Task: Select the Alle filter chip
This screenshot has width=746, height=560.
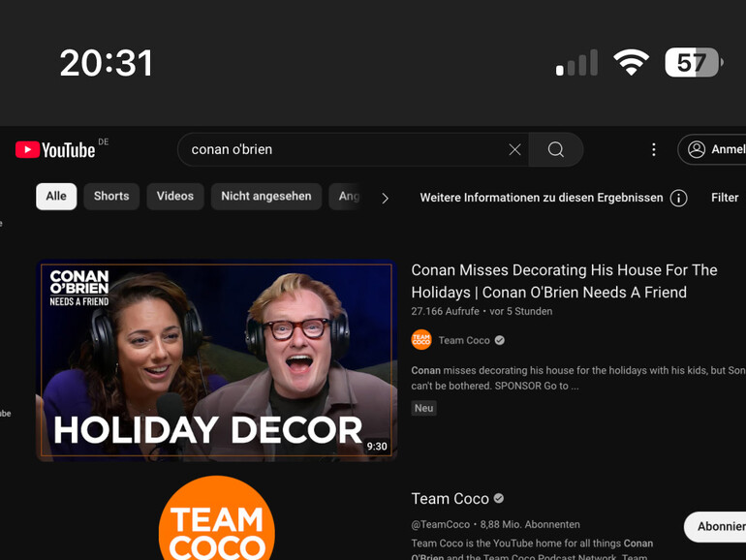Action: pos(56,197)
